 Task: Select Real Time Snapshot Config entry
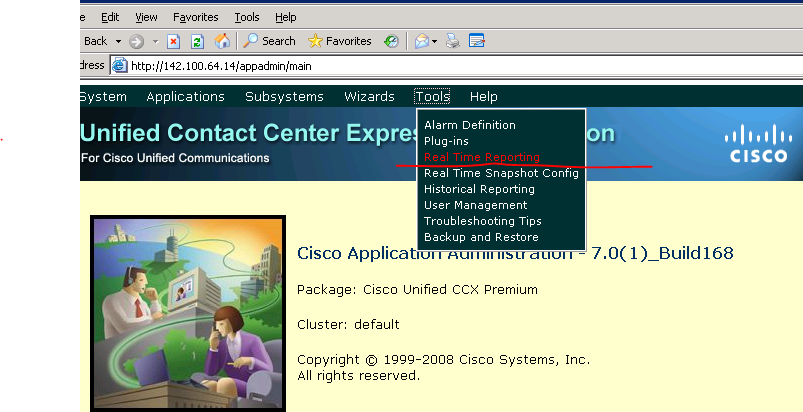[501, 173]
